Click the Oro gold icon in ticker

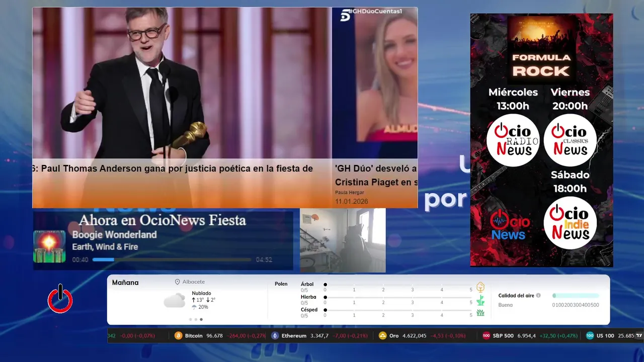point(382,336)
